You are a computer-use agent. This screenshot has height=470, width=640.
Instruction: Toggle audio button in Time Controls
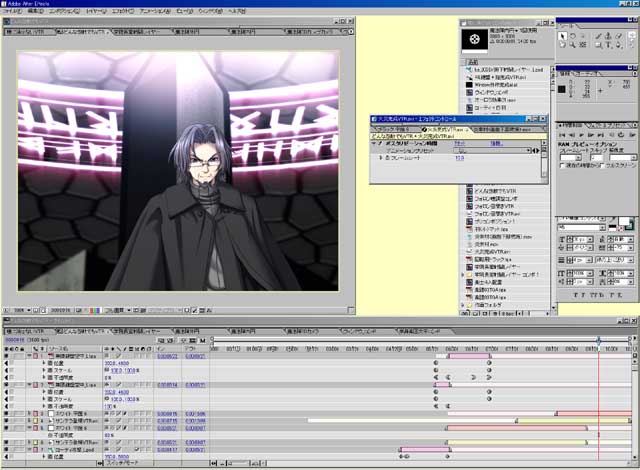pyautogui.click(x=611, y=135)
